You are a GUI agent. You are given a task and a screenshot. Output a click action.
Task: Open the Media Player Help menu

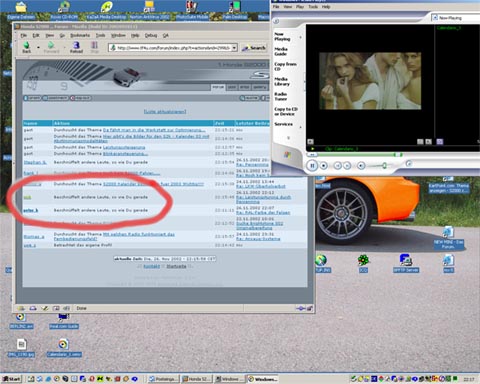[326, 7]
